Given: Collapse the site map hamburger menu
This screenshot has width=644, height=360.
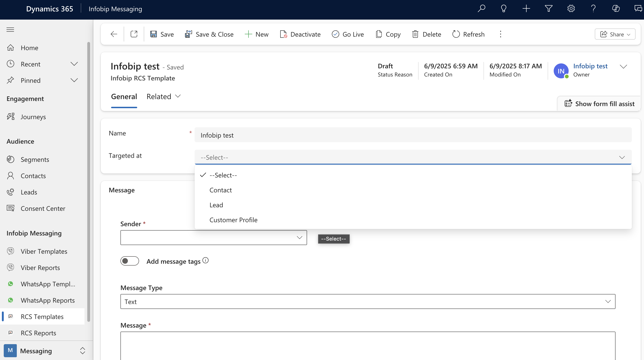Looking at the screenshot, I should point(10,30).
